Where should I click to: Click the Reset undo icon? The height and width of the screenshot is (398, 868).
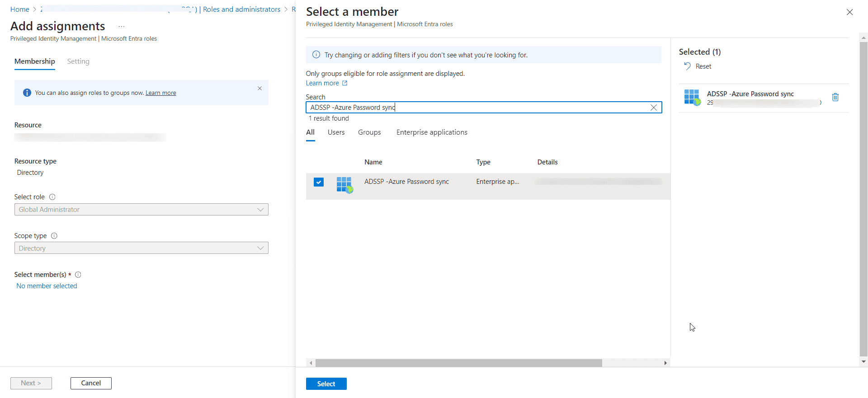click(687, 66)
